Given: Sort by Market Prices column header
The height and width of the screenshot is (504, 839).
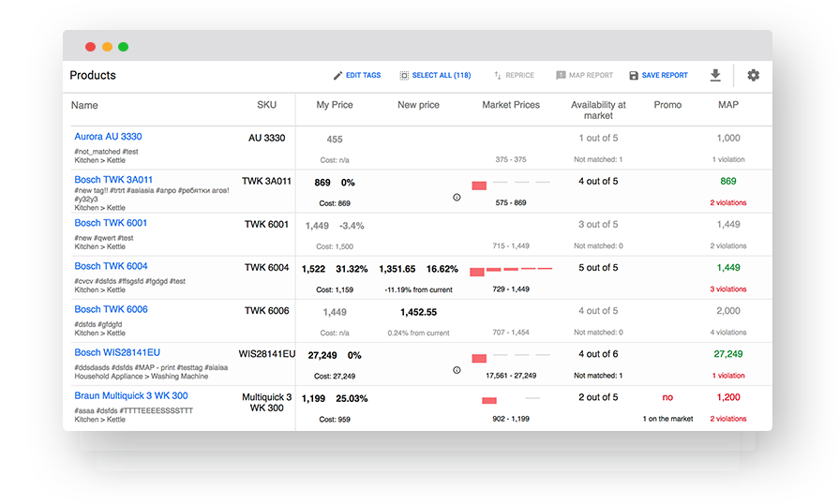Looking at the screenshot, I should [511, 105].
